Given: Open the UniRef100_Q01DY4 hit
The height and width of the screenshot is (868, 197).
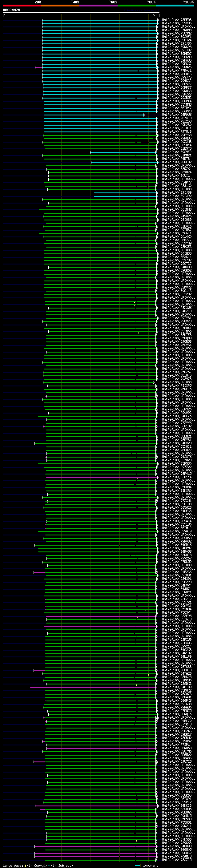Looking at the screenshot, I should click(x=176, y=145).
